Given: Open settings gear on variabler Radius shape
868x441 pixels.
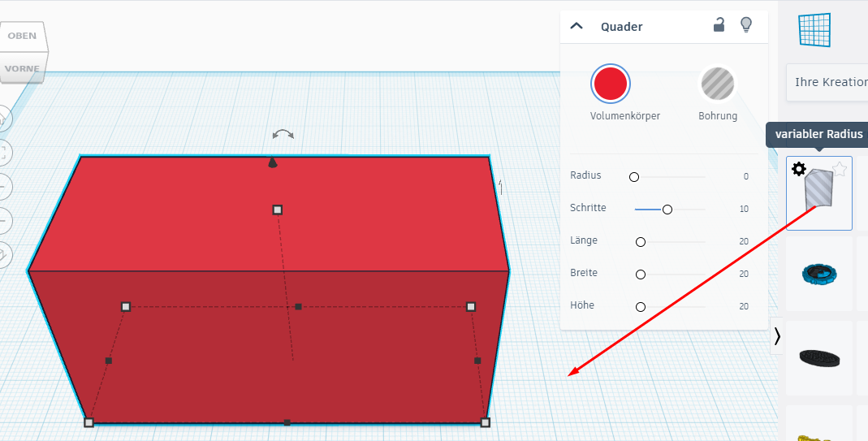Looking at the screenshot, I should 799,169.
